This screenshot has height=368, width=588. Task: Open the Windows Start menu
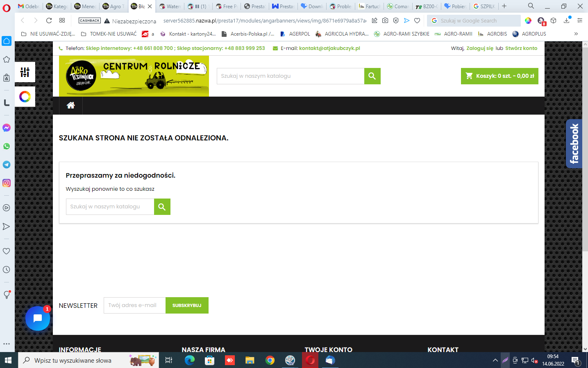(8, 360)
